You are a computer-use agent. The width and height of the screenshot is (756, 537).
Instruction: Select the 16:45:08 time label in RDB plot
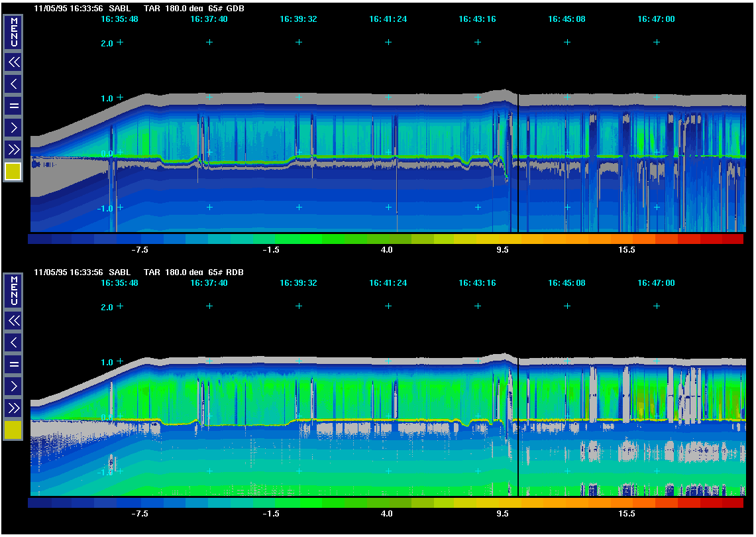click(x=567, y=283)
